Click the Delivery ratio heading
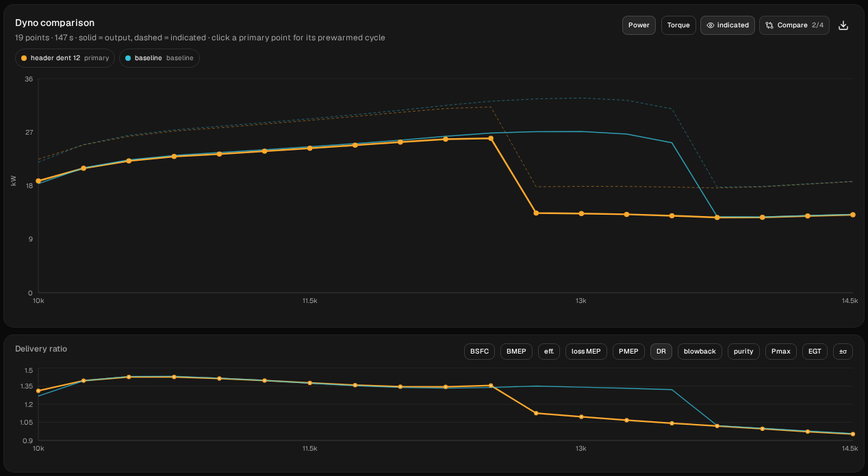 coord(41,349)
